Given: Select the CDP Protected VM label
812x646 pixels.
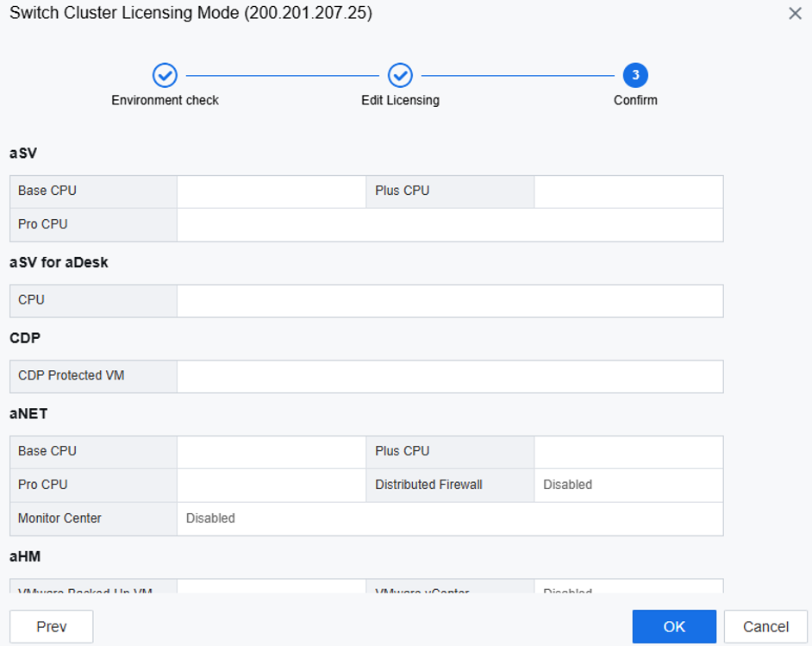Looking at the screenshot, I should (93, 376).
